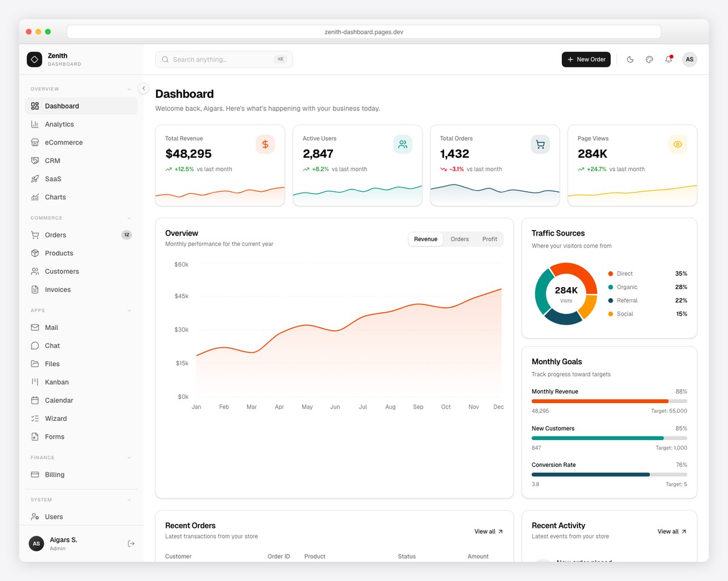Select the Profit tab on the chart

[x=490, y=239]
